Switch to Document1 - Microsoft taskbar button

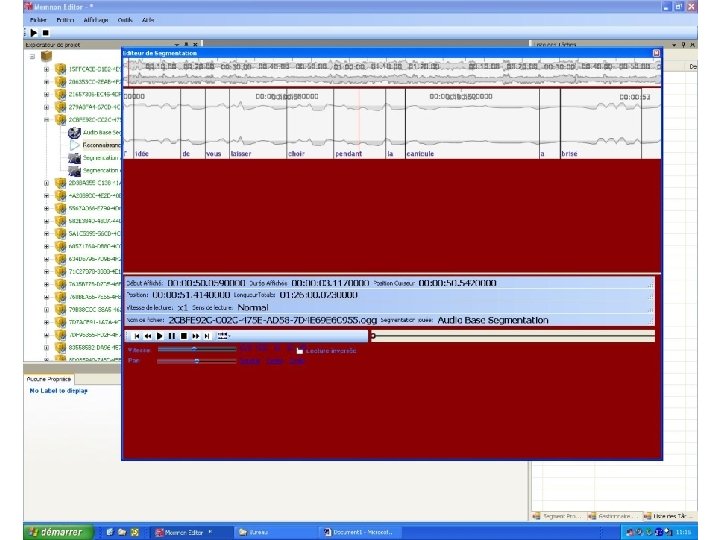[360, 533]
